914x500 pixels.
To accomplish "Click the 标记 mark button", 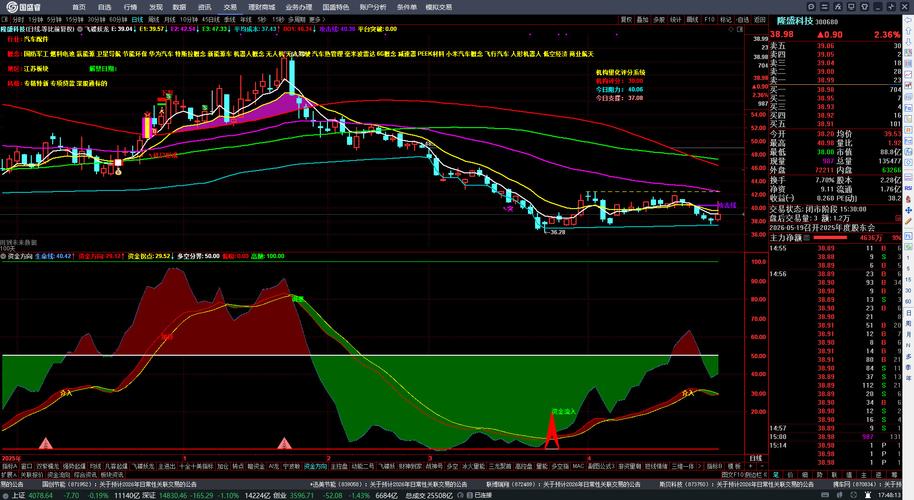I will (726, 19).
